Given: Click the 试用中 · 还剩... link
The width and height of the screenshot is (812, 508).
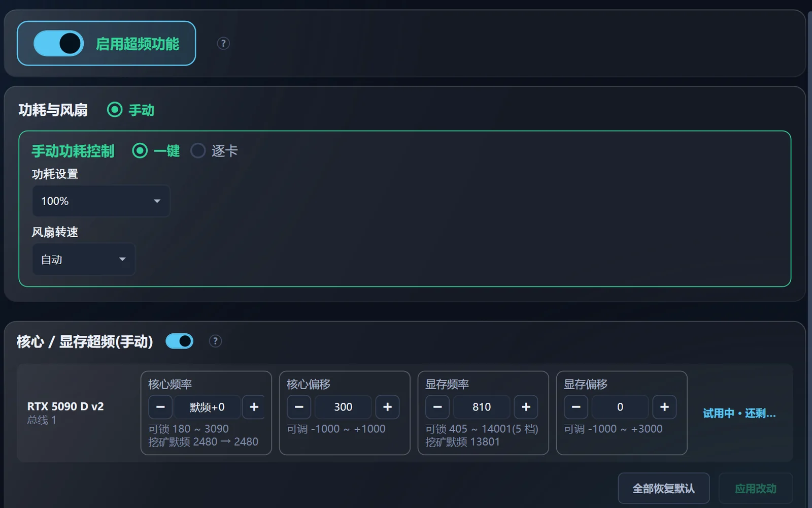Looking at the screenshot, I should point(739,414).
